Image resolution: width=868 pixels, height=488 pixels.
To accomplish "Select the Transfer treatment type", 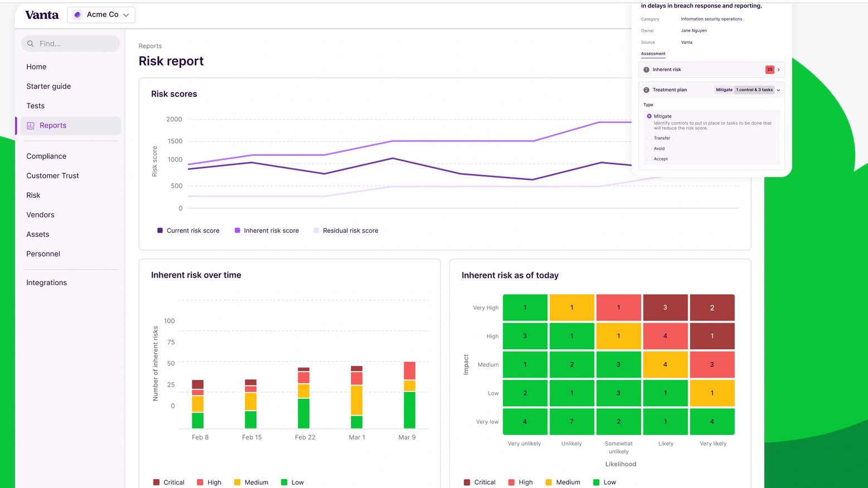I will 649,138.
